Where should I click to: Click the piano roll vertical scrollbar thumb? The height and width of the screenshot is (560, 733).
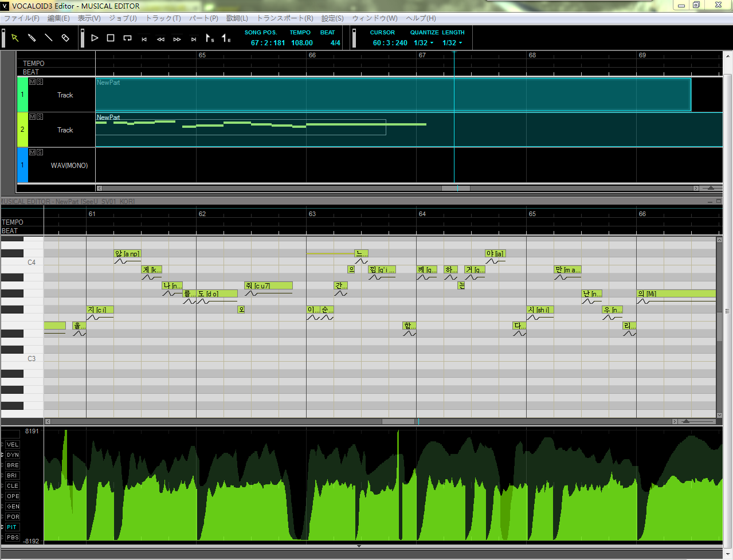pos(719,327)
